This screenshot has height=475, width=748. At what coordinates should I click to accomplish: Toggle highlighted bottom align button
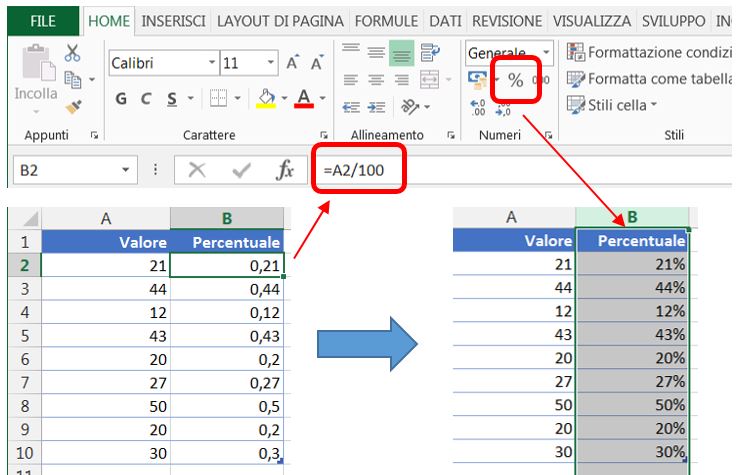402,52
